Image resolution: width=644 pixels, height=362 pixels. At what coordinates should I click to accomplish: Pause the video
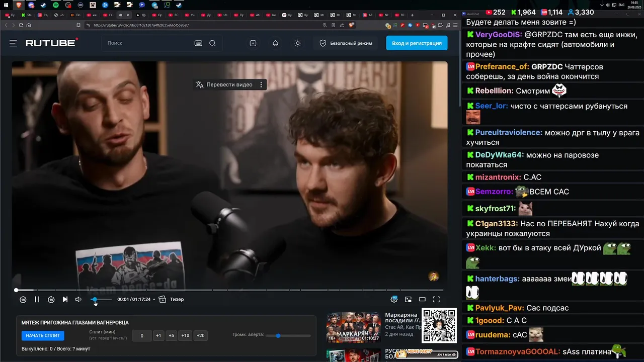[x=37, y=299]
